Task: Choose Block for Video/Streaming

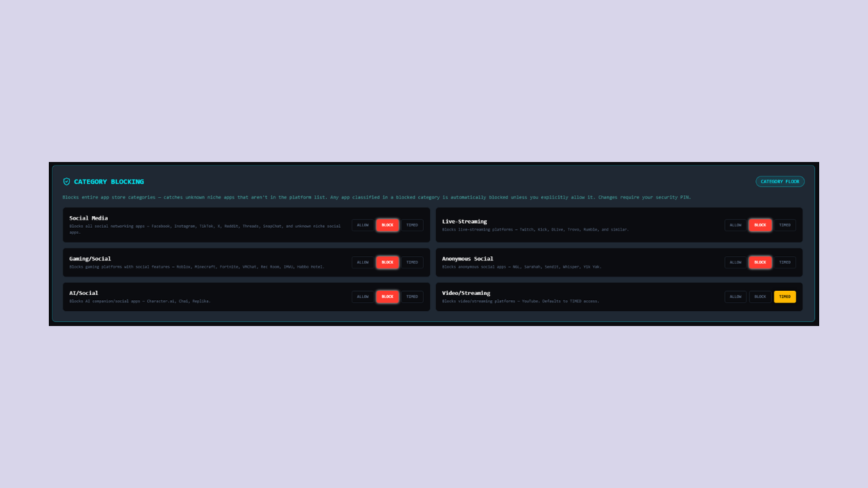Action: pyautogui.click(x=760, y=297)
